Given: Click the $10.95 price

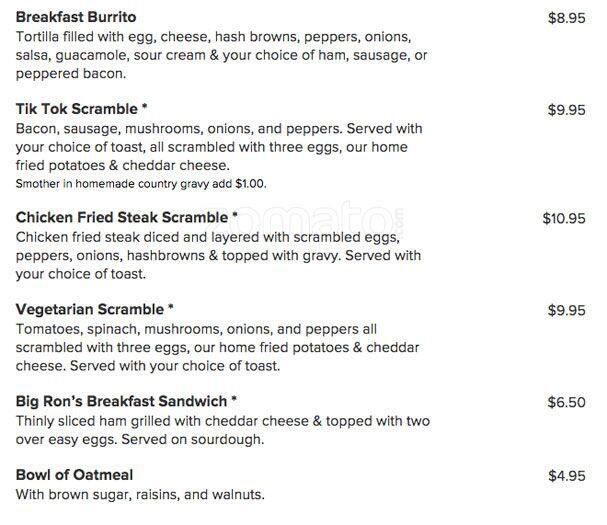Looking at the screenshot, I should [x=564, y=217].
